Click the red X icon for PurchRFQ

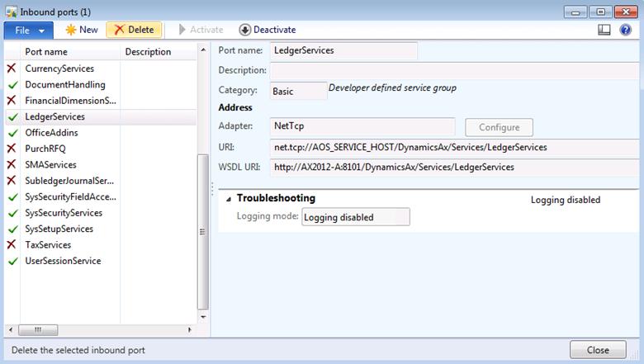point(12,148)
